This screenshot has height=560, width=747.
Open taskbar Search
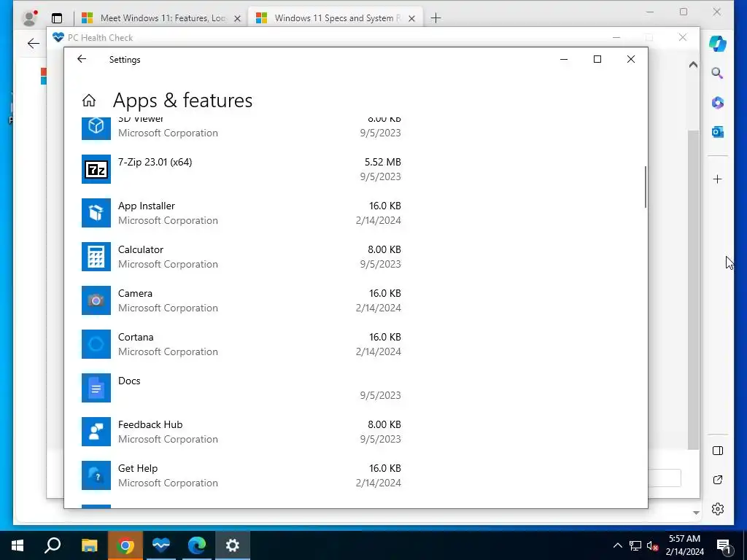pos(53,545)
